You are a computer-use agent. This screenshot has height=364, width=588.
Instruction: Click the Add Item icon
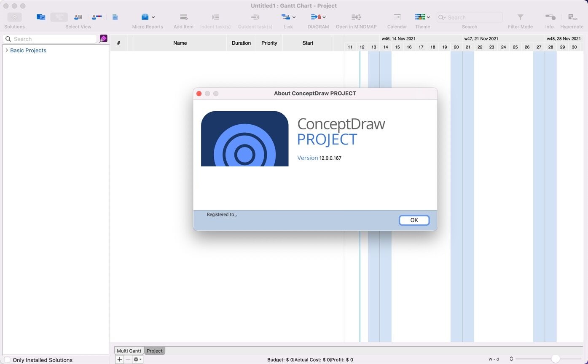coord(183,17)
